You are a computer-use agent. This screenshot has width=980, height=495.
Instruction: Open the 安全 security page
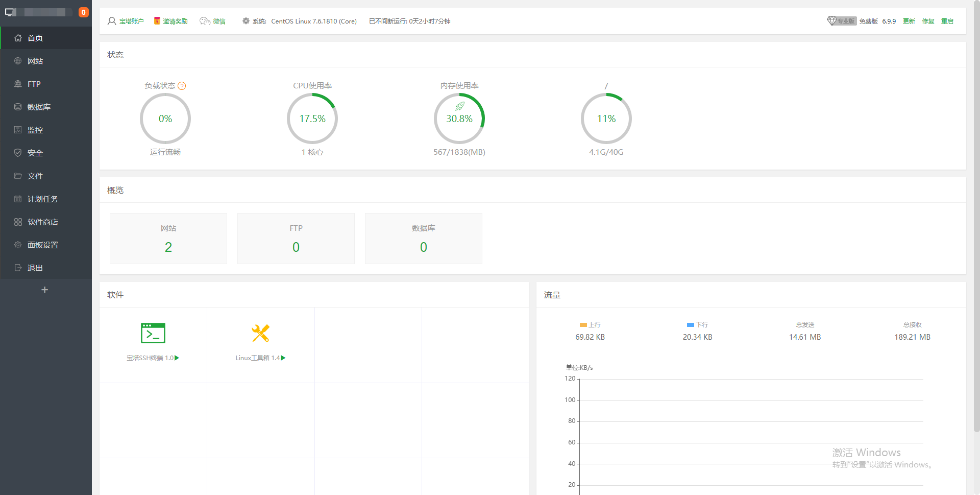(46, 153)
